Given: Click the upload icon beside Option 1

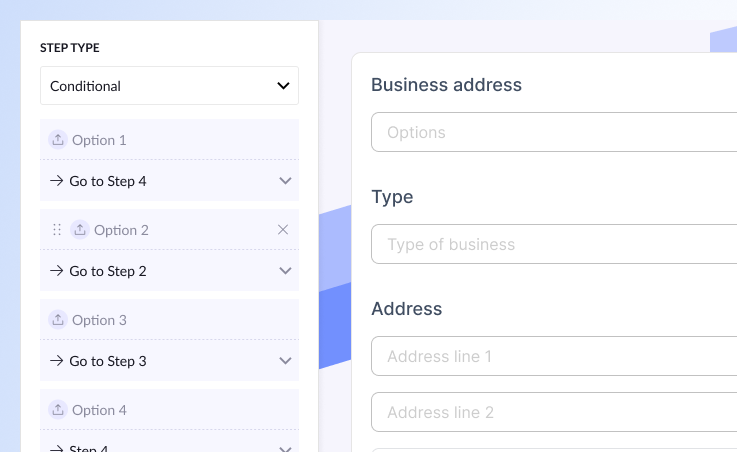Looking at the screenshot, I should 58,140.
